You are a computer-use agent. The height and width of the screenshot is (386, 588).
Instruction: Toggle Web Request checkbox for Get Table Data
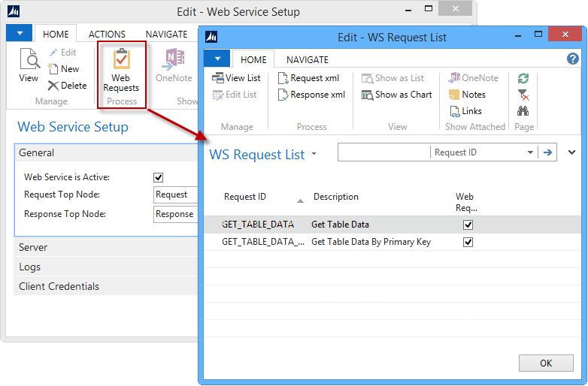tap(468, 225)
